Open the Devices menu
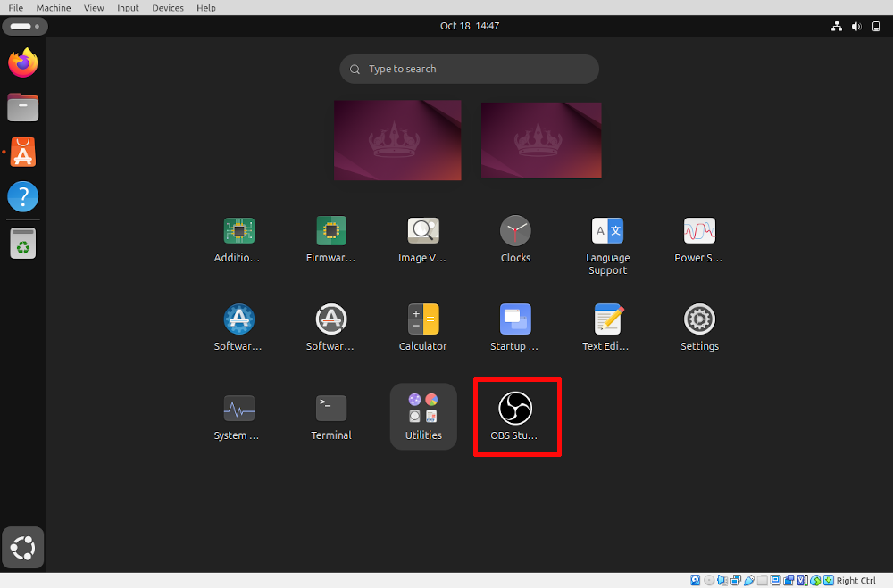This screenshot has height=588, width=893. [x=168, y=7]
